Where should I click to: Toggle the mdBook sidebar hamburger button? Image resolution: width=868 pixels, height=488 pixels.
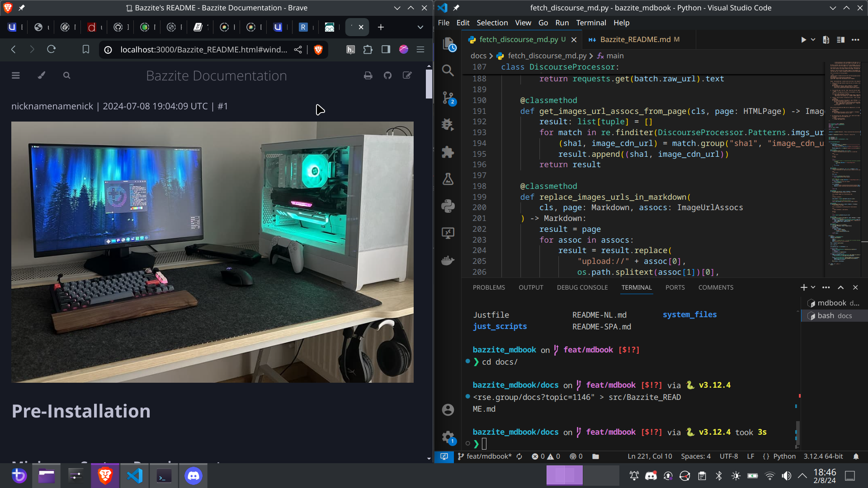(x=16, y=76)
